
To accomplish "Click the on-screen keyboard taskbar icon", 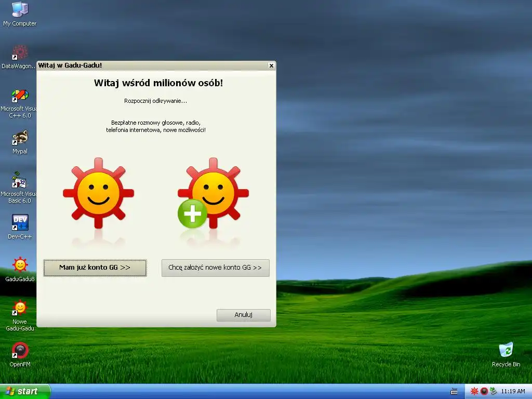I will click(454, 392).
